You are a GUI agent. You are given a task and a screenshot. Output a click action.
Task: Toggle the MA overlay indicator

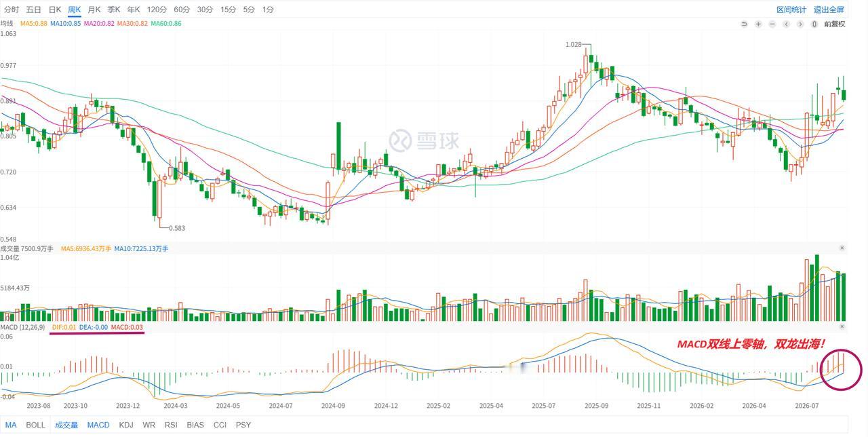coord(11,425)
